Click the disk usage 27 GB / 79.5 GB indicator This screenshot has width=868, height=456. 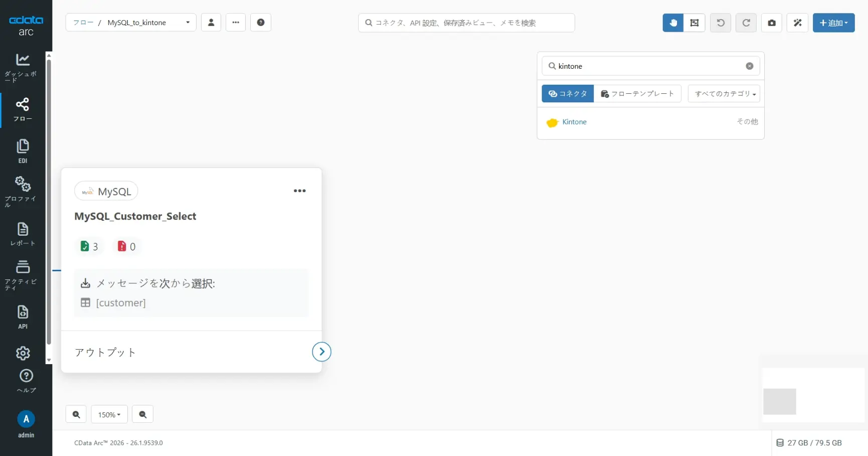point(809,443)
